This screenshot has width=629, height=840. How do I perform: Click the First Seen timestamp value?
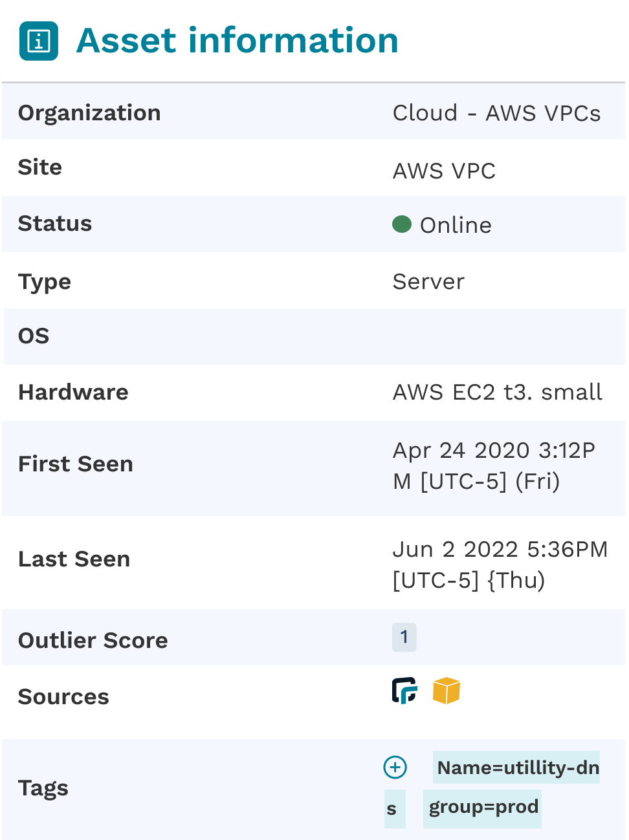pos(494,466)
